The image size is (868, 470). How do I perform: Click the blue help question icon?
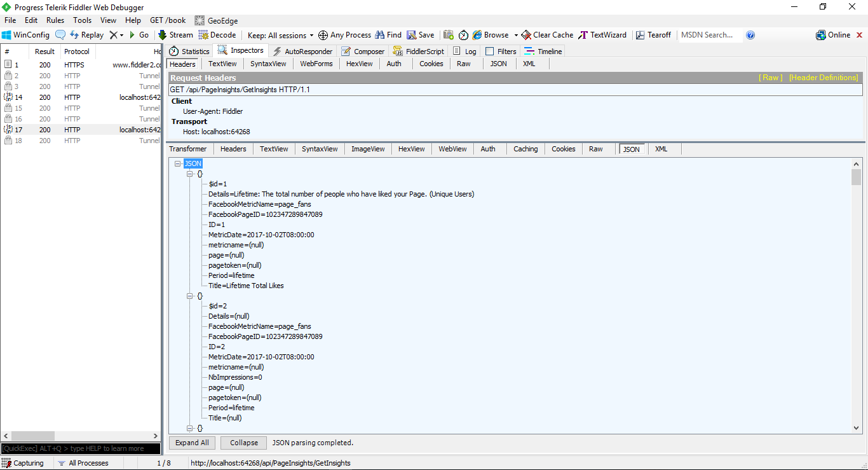(x=750, y=35)
